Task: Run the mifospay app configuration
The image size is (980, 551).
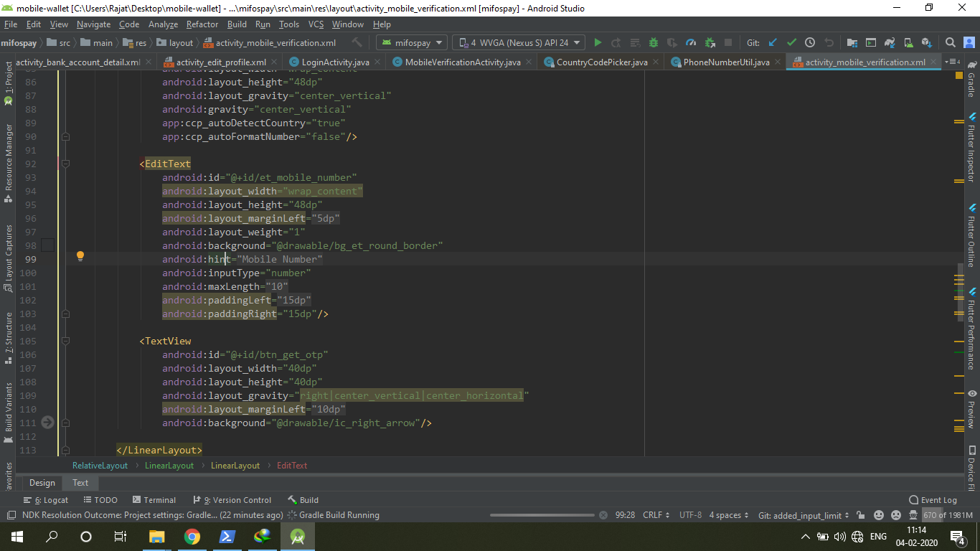Action: coord(598,42)
